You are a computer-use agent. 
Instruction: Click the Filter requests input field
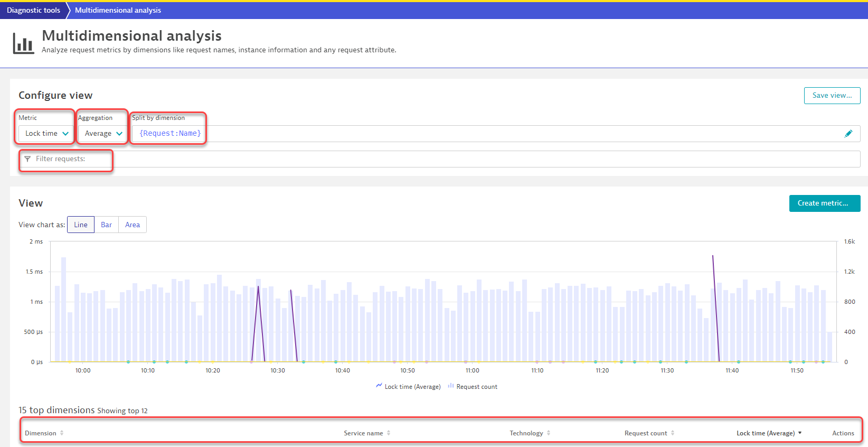tap(422, 159)
